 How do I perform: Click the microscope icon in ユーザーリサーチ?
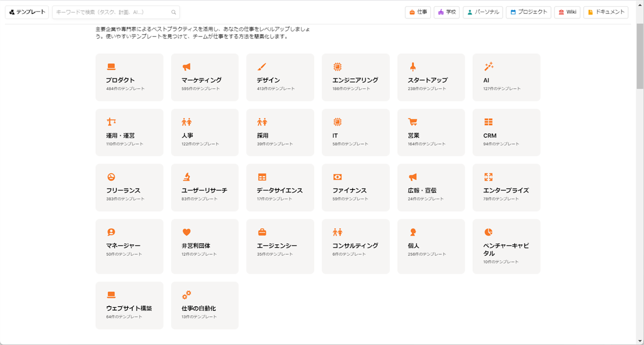pos(186,177)
